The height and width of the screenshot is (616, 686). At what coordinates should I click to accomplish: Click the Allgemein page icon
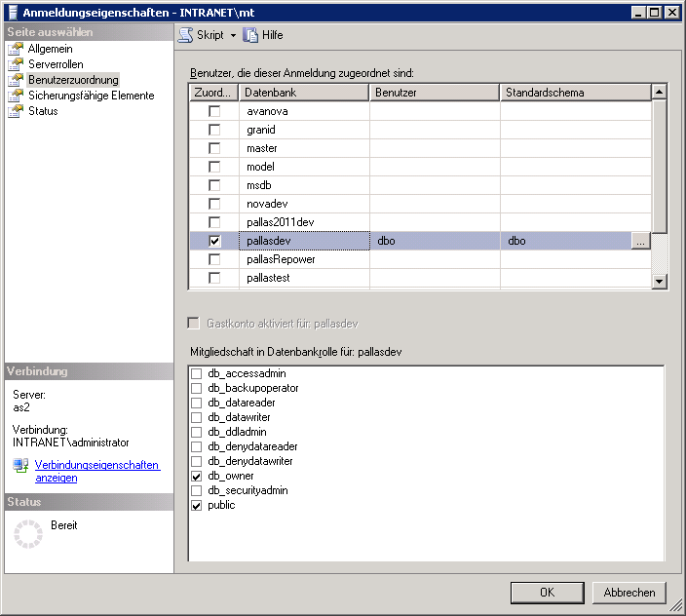click(x=16, y=49)
